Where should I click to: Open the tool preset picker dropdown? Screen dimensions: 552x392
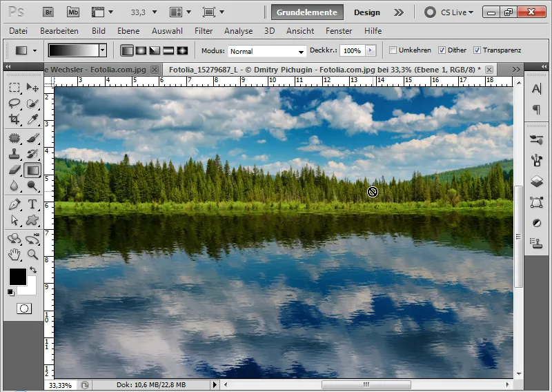34,50
